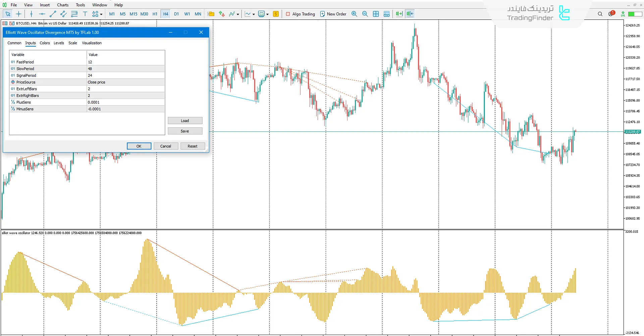Select the Vertical Line drawing tool

[x=31, y=14]
